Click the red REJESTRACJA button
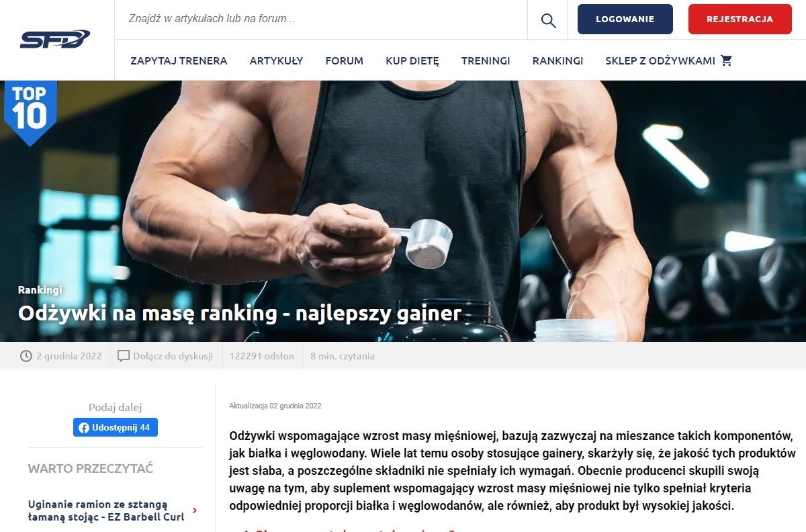 [740, 19]
